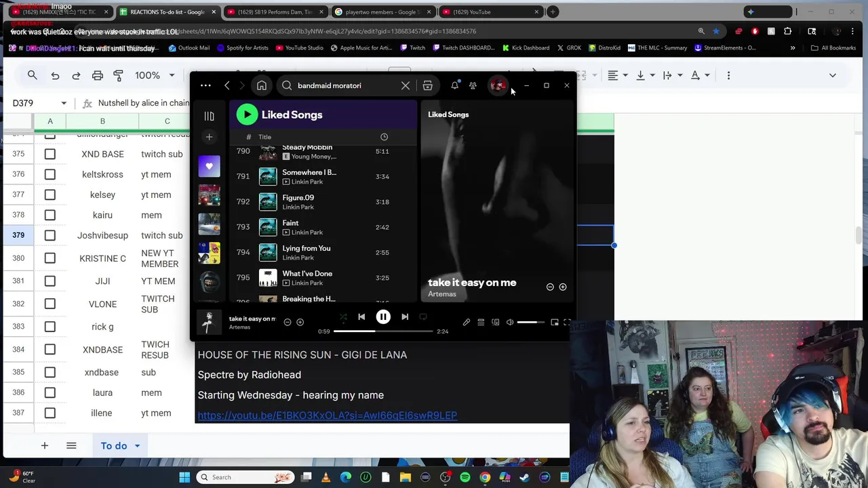
Task: Open Sheets toolbar more options dots
Action: pyautogui.click(x=729, y=75)
